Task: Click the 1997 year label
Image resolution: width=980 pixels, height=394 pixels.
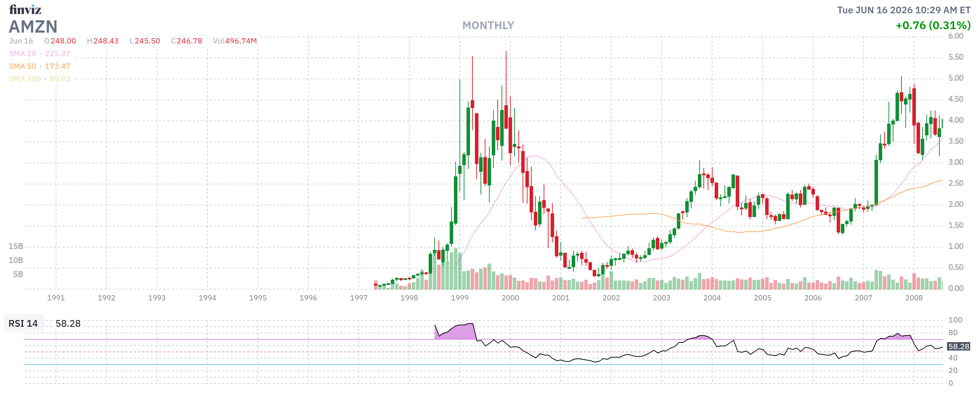Action: [x=359, y=298]
